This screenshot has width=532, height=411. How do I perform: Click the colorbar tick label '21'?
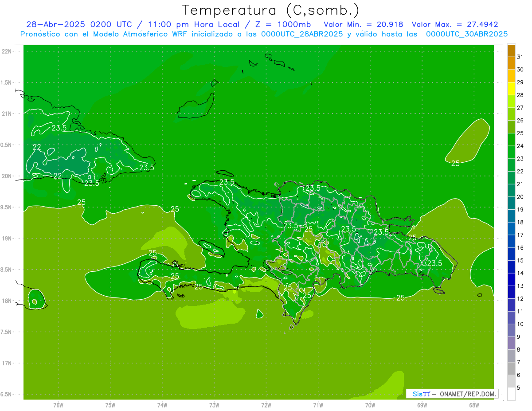pos(520,184)
